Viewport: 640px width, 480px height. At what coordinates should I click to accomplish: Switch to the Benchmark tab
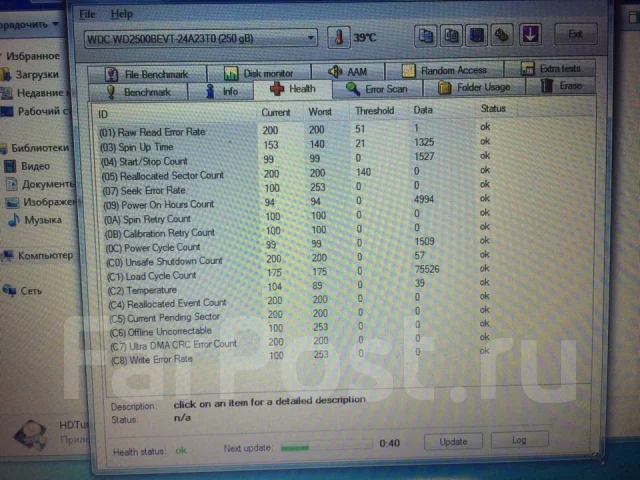tap(138, 92)
